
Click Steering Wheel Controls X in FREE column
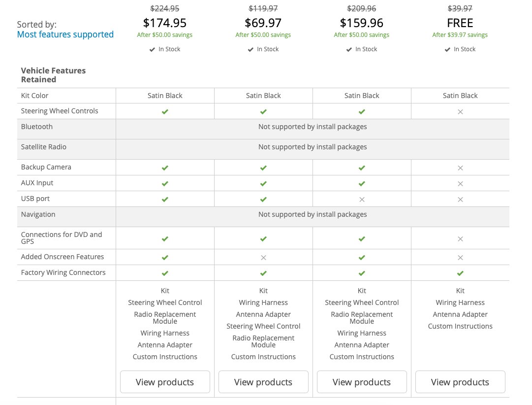pyautogui.click(x=460, y=112)
